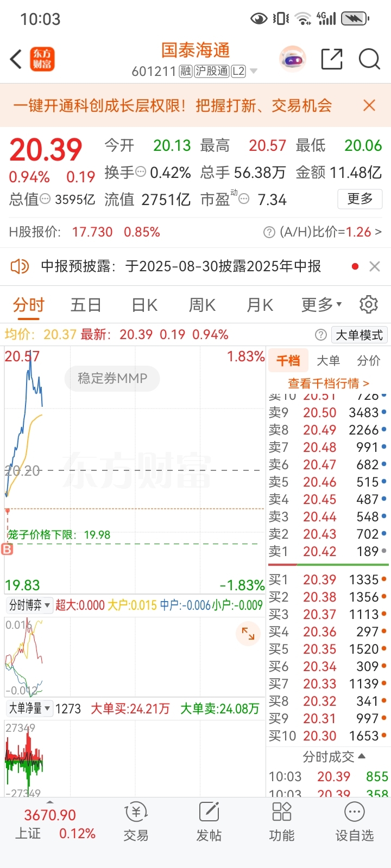
Task: Open the 东方财富 logo icon
Action: click(42, 59)
